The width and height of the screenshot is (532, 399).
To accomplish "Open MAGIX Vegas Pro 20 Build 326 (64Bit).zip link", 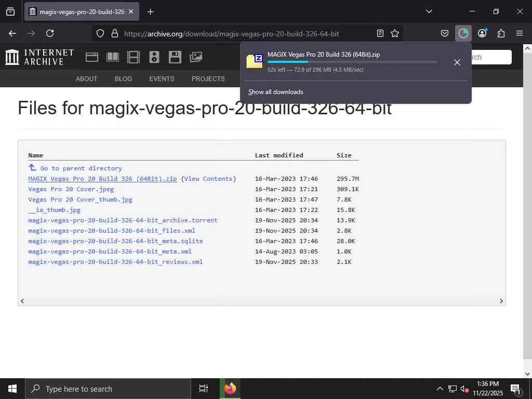I will tap(102, 179).
